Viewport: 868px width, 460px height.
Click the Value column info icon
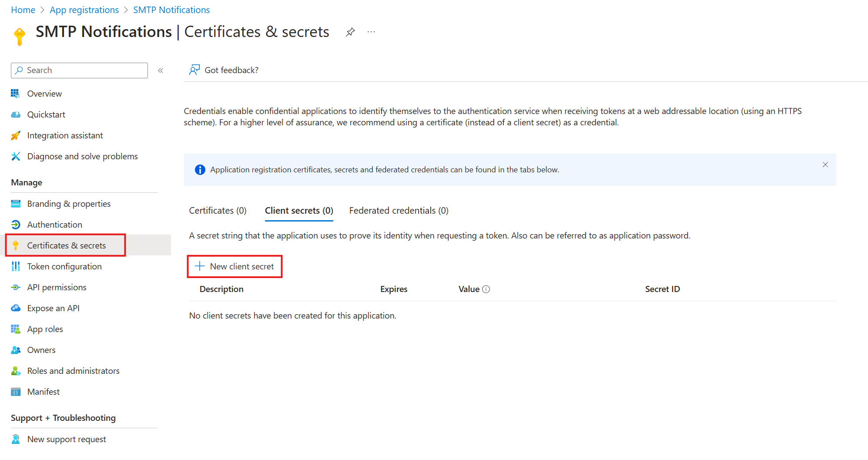tap(486, 289)
